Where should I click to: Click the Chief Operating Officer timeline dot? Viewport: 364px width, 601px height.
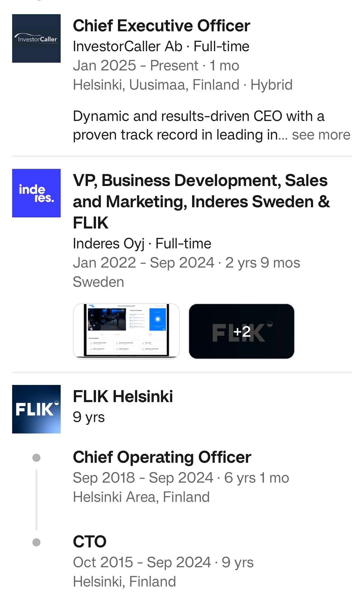tap(36, 458)
